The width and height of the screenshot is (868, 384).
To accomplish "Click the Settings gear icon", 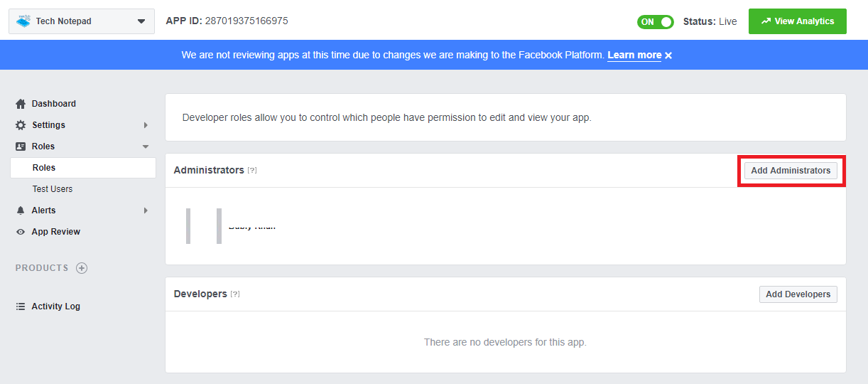I will click(21, 125).
